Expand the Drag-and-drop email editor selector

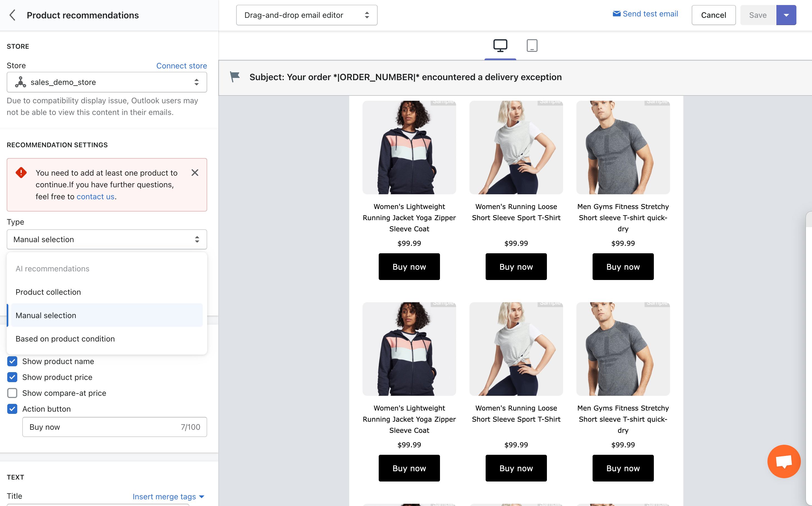pyautogui.click(x=306, y=15)
